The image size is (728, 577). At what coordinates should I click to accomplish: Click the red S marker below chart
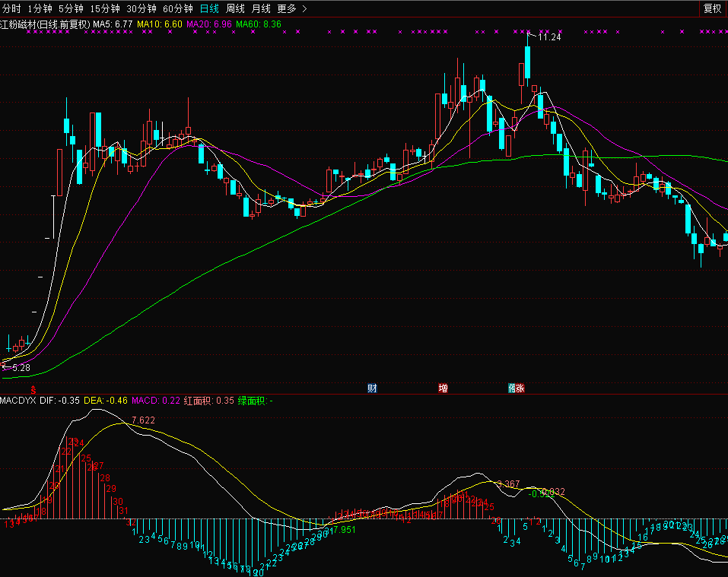(33, 390)
